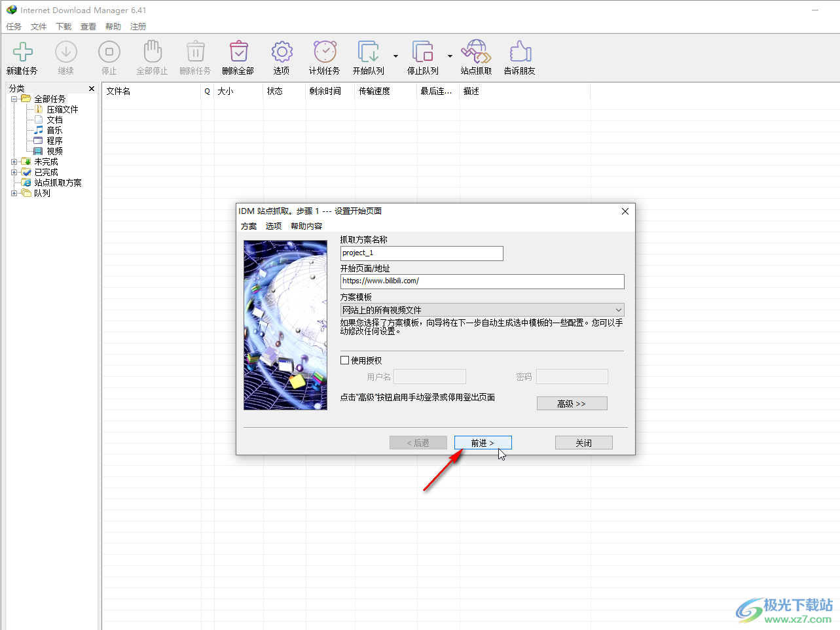Close the 分类 sidebar panel
This screenshot has height=630, width=840.
pos(92,88)
